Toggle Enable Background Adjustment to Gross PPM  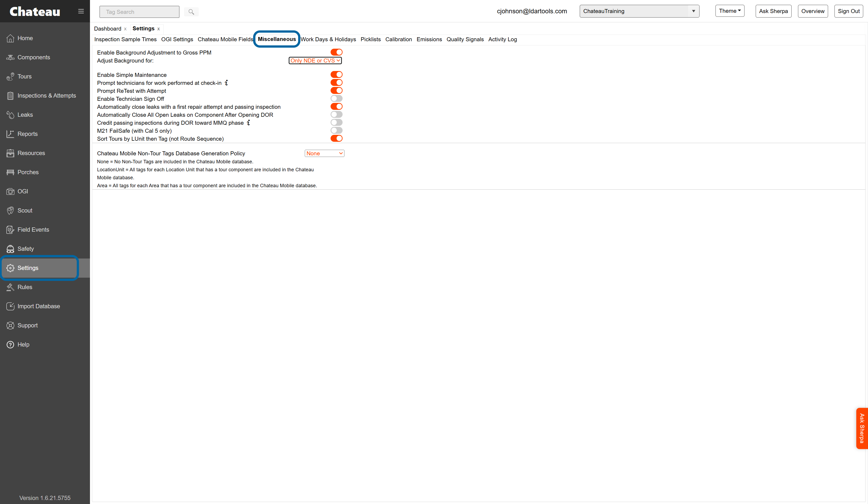(336, 52)
